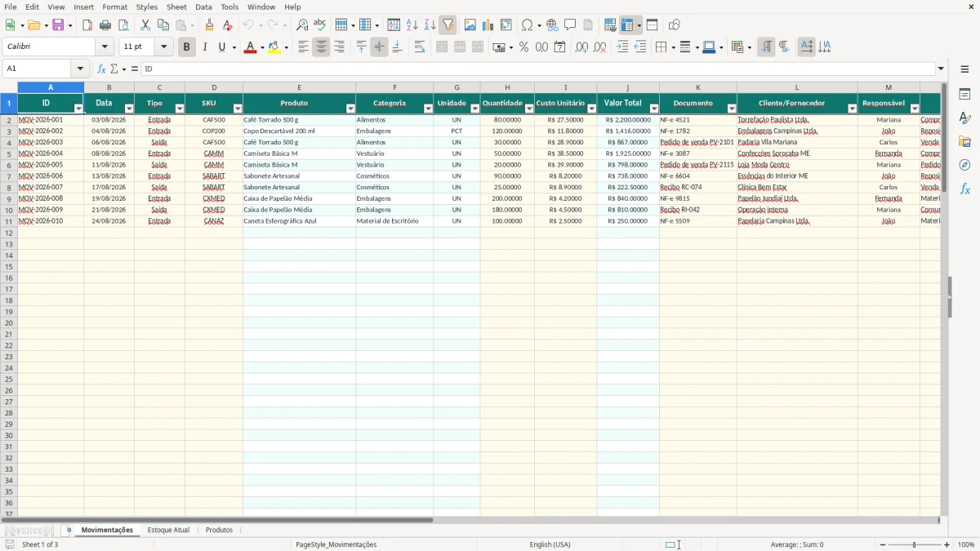Open the Function Wizard beside formula bar

click(x=102, y=69)
